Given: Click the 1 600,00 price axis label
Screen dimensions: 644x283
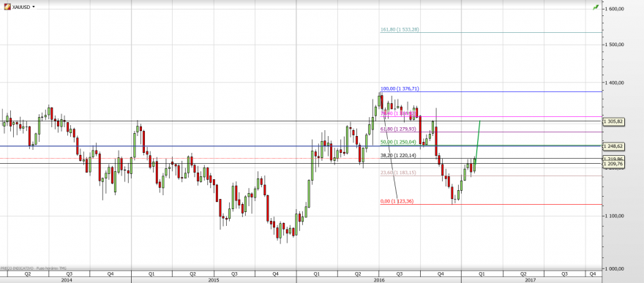Looking at the screenshot, I should pyautogui.click(x=615, y=9).
